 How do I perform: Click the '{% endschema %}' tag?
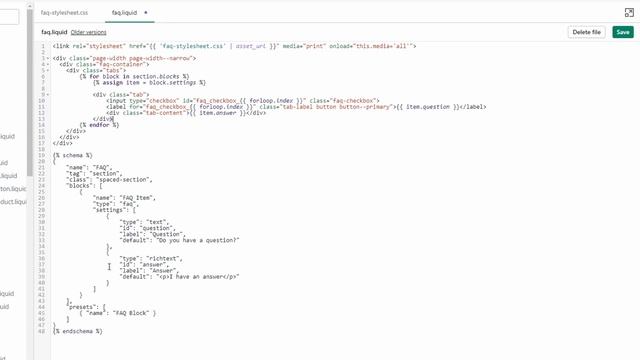(x=78, y=331)
